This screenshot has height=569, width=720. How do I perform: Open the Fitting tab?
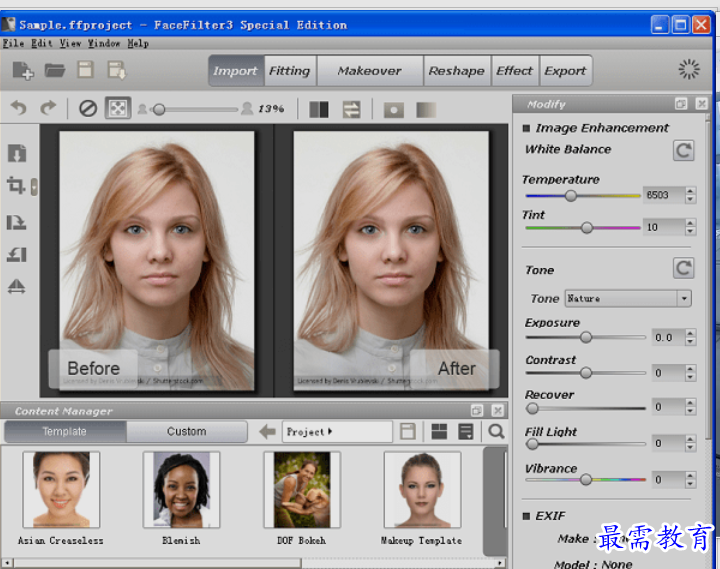click(x=290, y=71)
